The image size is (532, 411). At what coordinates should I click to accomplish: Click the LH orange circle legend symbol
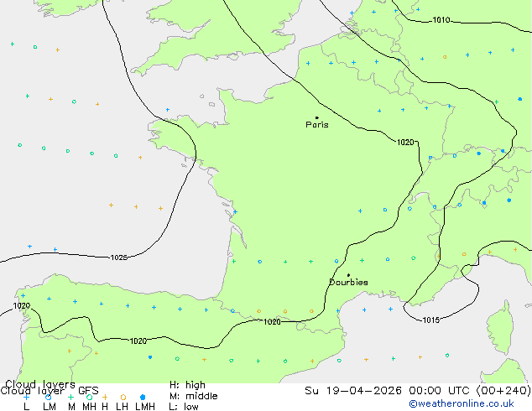pos(123,397)
